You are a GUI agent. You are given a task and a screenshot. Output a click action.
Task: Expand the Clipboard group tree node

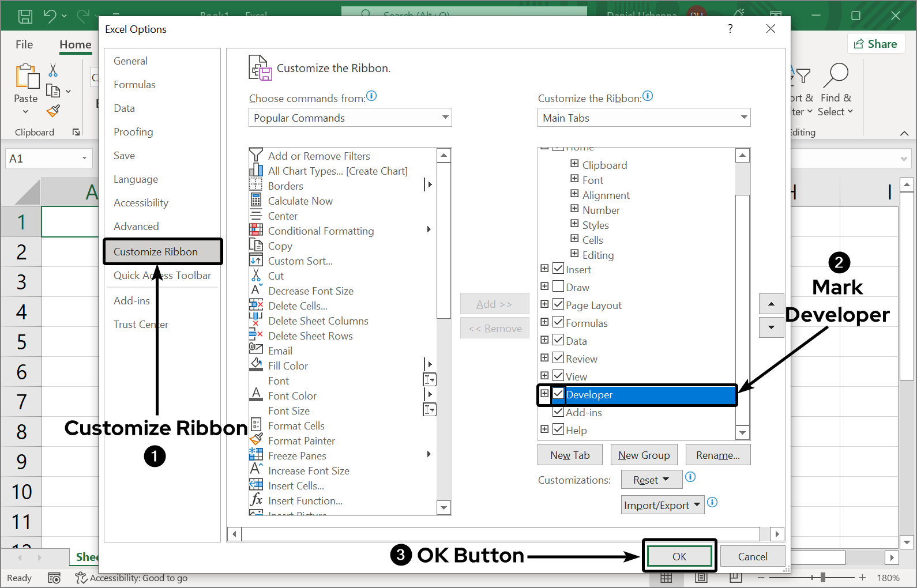[574, 164]
